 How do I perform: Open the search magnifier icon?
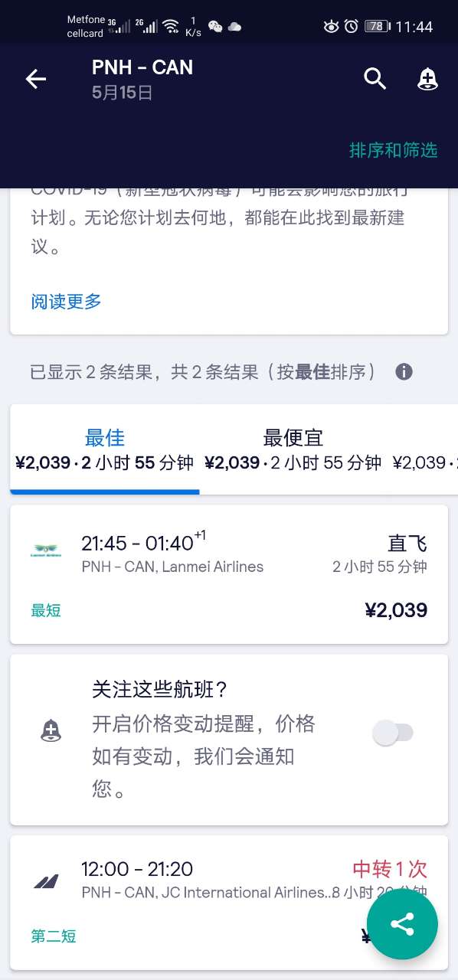[375, 78]
